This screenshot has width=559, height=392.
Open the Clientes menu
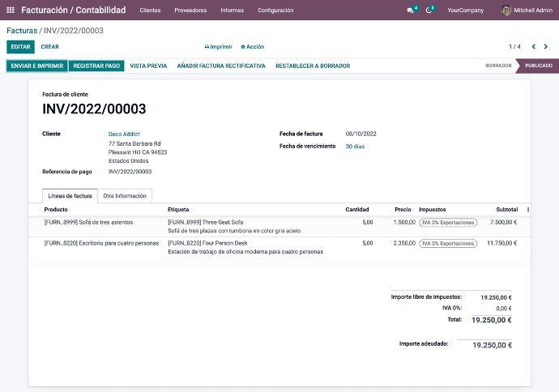pos(150,11)
